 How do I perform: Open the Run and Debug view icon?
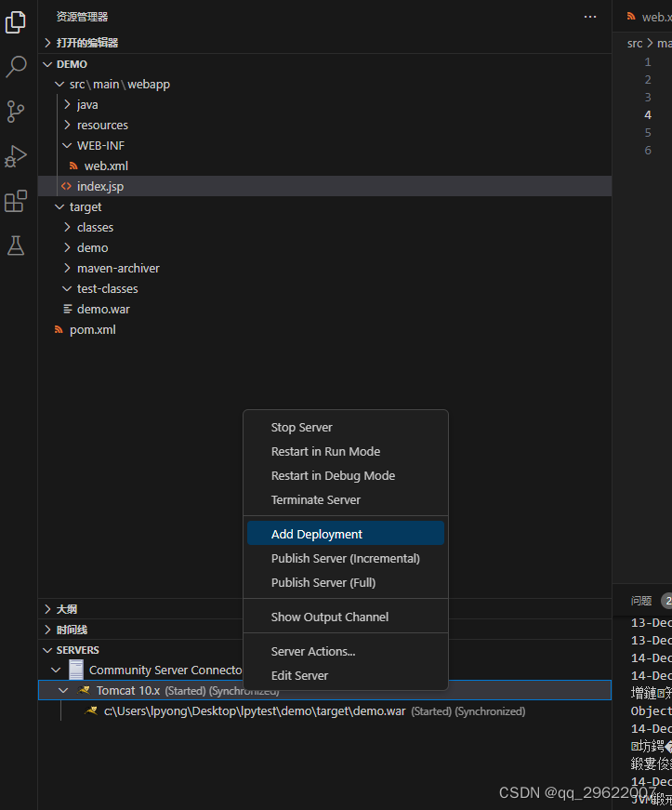coord(16,156)
